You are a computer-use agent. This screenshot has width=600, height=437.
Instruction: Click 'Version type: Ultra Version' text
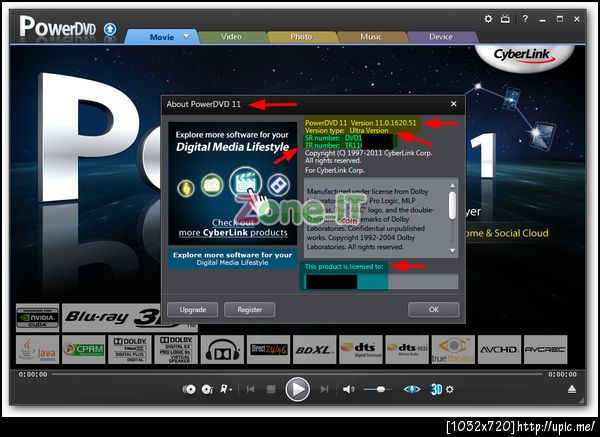pos(347,130)
